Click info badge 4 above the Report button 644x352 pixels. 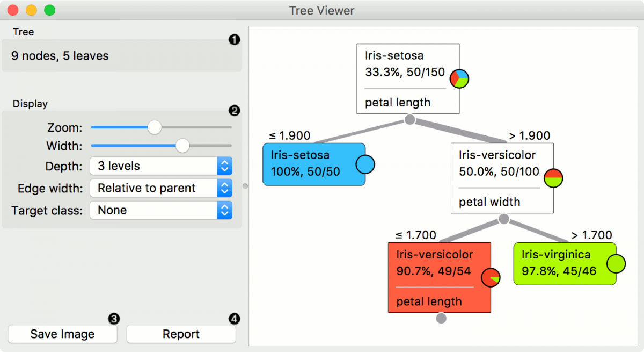(235, 319)
